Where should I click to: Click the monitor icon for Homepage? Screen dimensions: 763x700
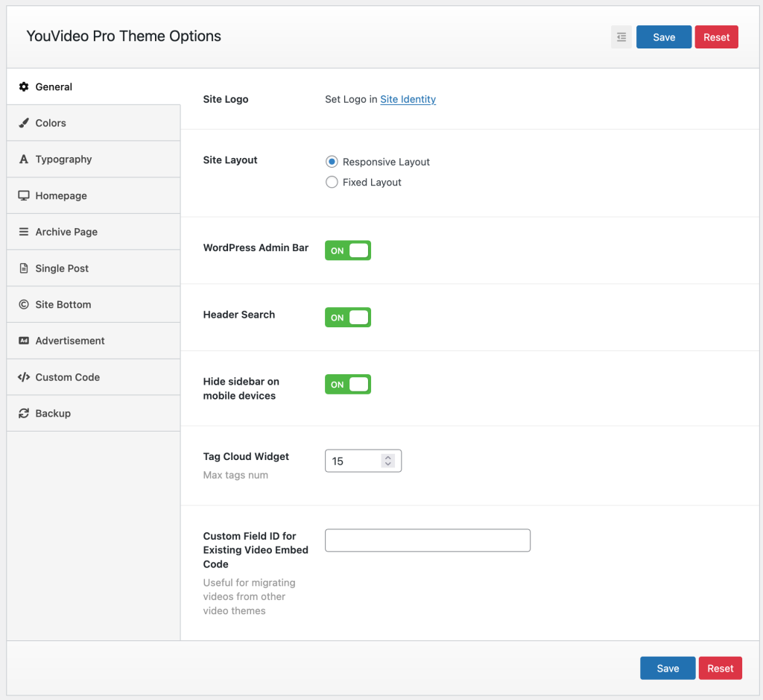coord(24,196)
